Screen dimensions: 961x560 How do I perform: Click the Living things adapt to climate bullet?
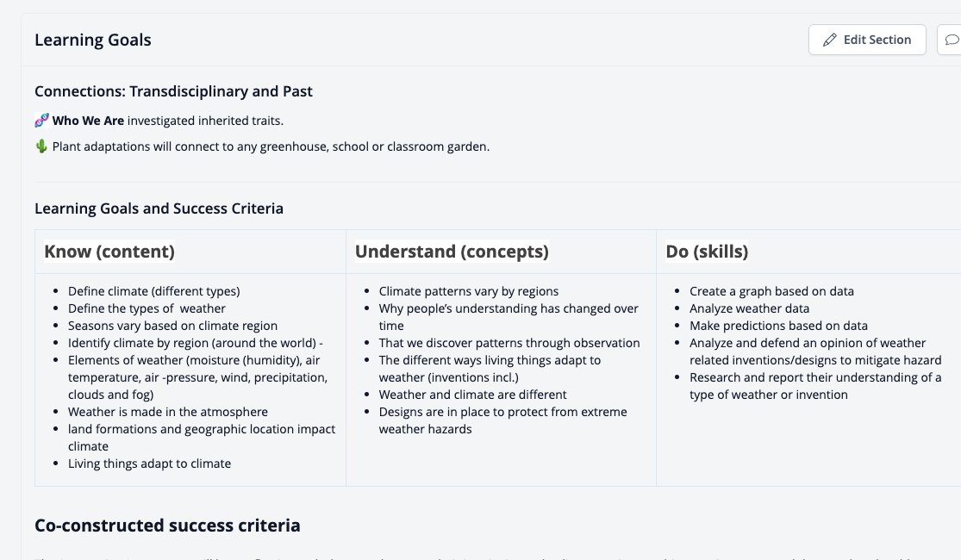pyautogui.click(x=150, y=464)
